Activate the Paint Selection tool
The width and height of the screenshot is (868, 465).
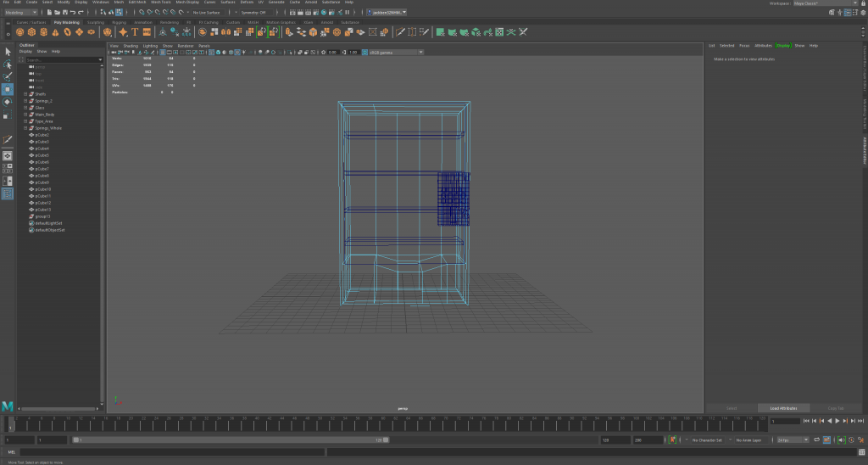coord(8,76)
